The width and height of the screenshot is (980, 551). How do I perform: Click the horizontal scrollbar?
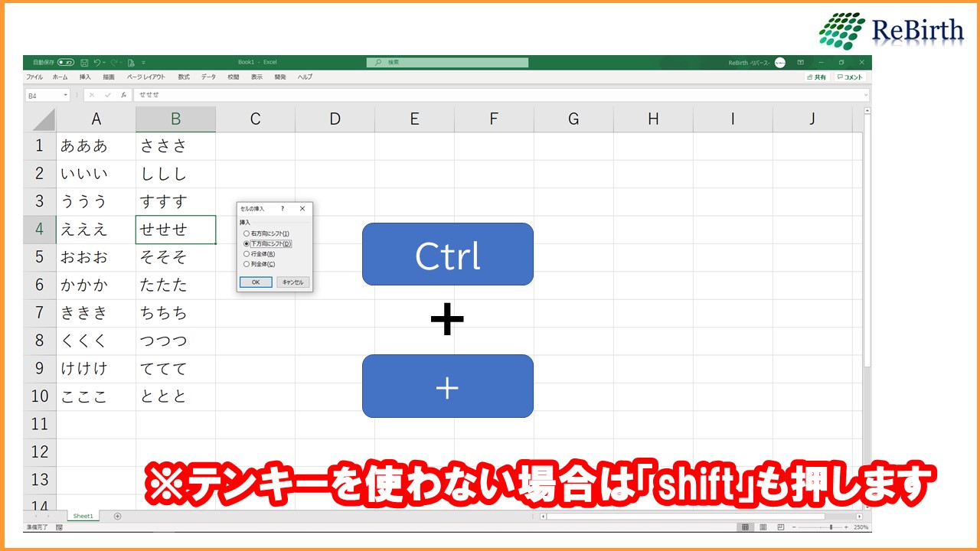pos(701,517)
